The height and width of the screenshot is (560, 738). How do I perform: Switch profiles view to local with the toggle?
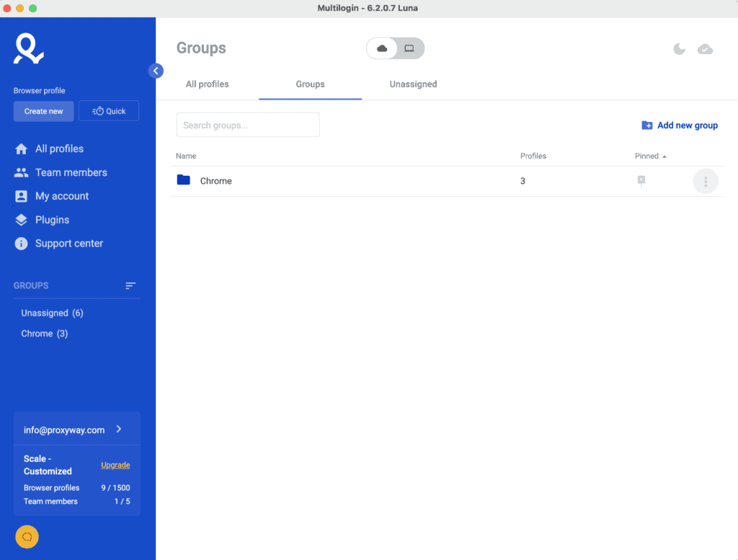(409, 48)
